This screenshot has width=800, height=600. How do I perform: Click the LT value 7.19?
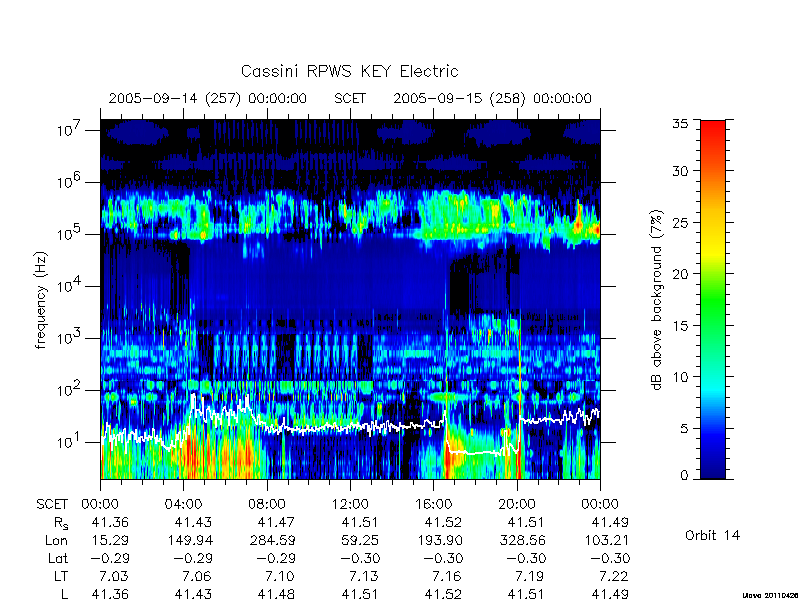tap(531, 577)
